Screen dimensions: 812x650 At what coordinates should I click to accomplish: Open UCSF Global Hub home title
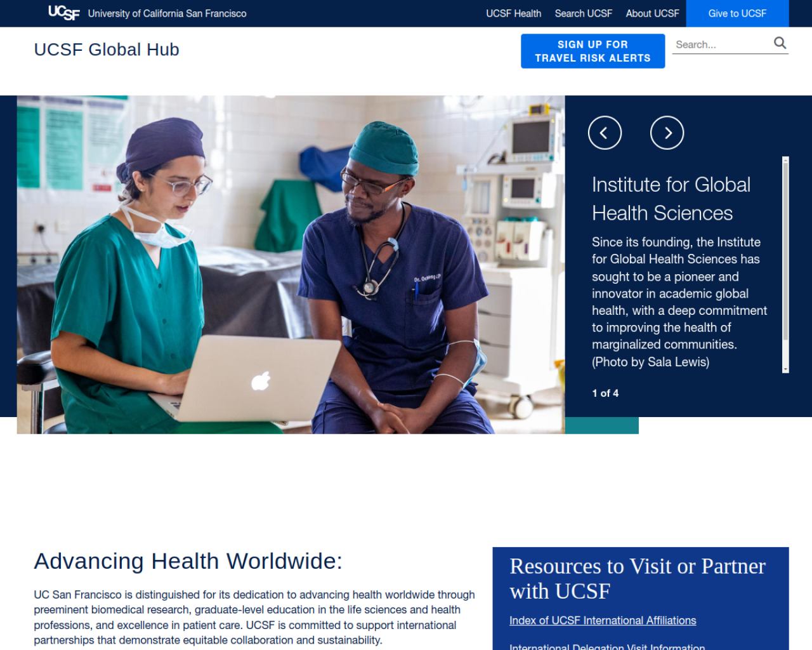coord(107,50)
